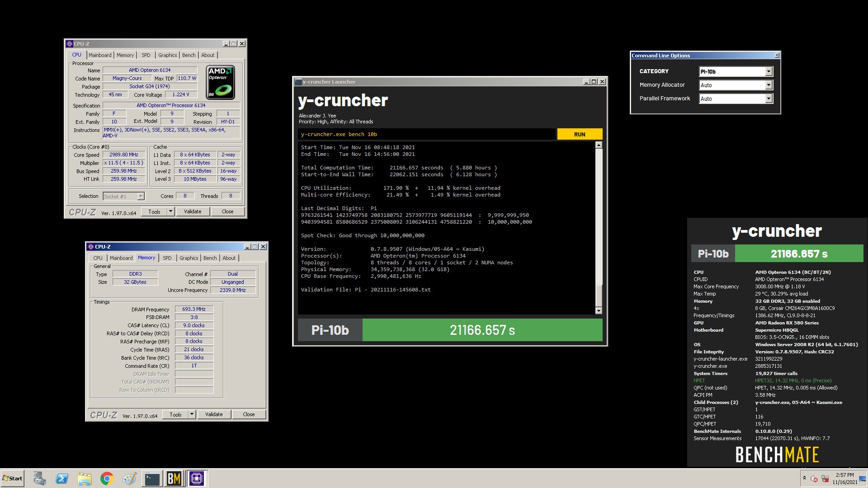Click the yellow RUN button in y-cruncher
868x488 pixels.
(x=580, y=134)
